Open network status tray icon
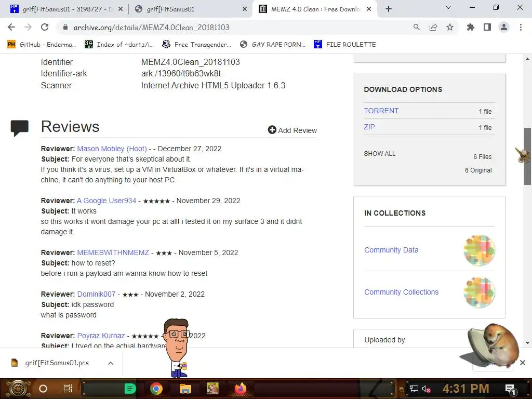 (414, 389)
